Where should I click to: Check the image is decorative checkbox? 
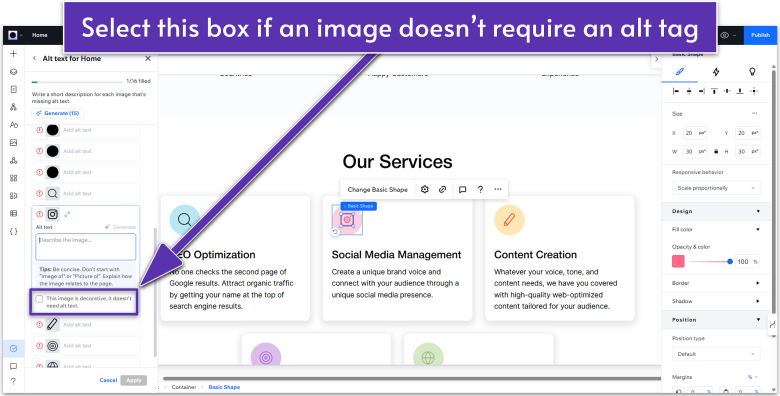coord(39,299)
